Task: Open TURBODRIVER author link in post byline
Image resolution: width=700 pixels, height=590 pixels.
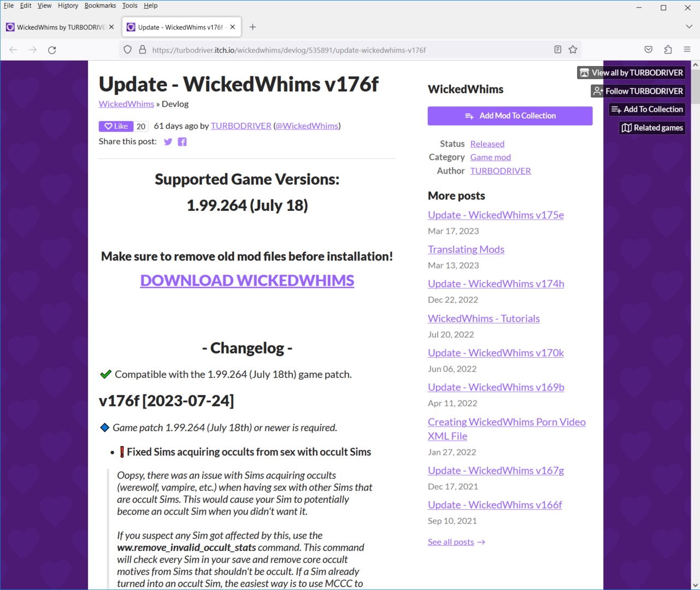Action: click(241, 126)
